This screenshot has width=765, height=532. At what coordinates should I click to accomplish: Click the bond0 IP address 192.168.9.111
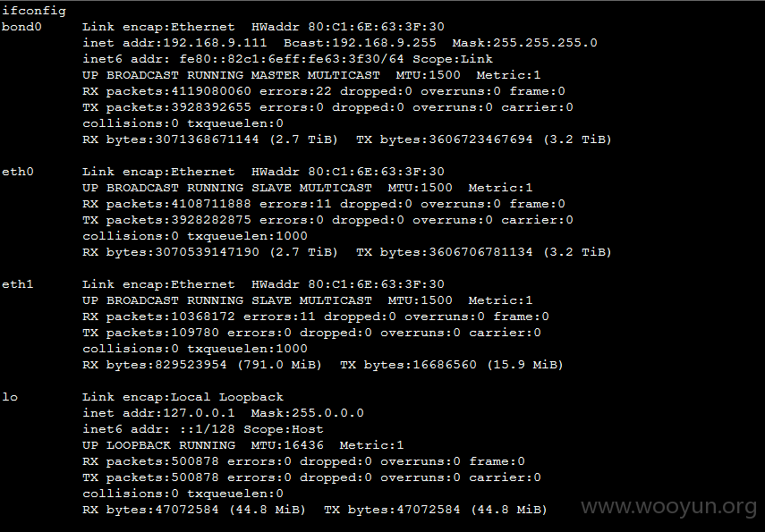tap(215, 43)
